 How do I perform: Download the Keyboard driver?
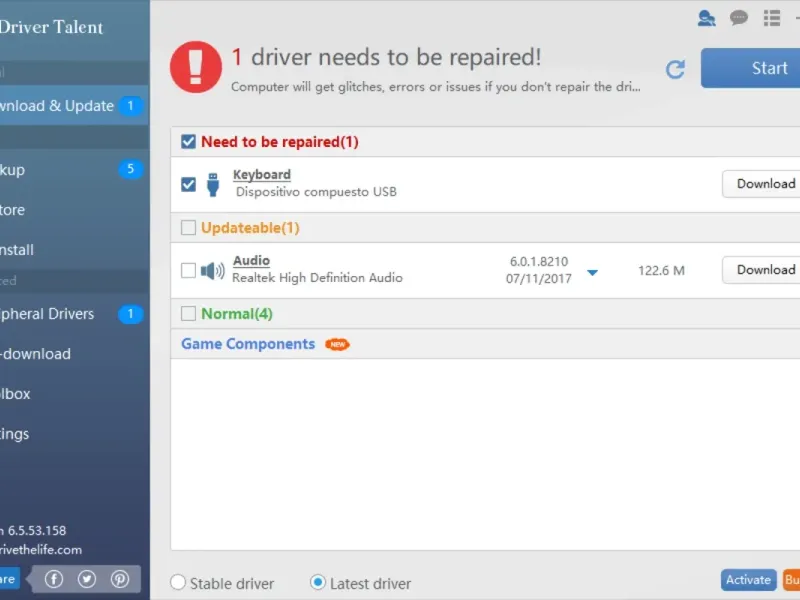pos(761,184)
